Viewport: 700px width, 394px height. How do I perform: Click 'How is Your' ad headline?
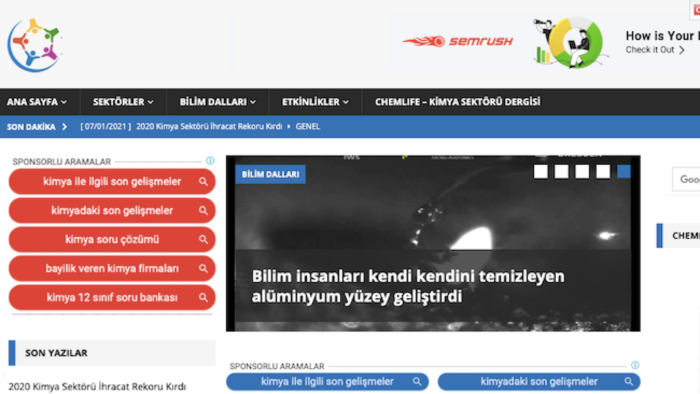pyautogui.click(x=662, y=36)
